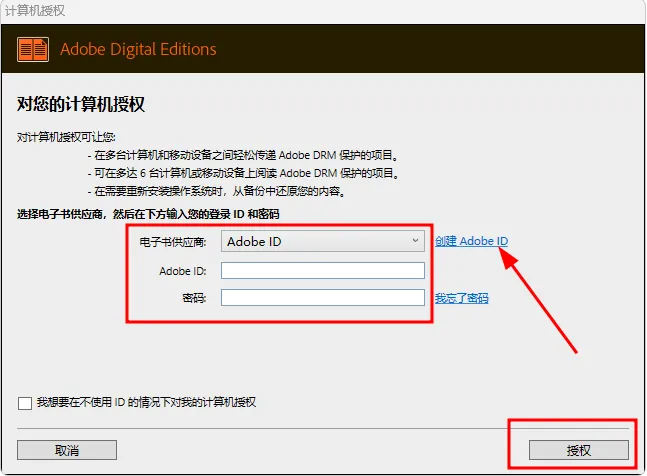Click the 授权 authorize button
The image size is (647, 476).
579,450
